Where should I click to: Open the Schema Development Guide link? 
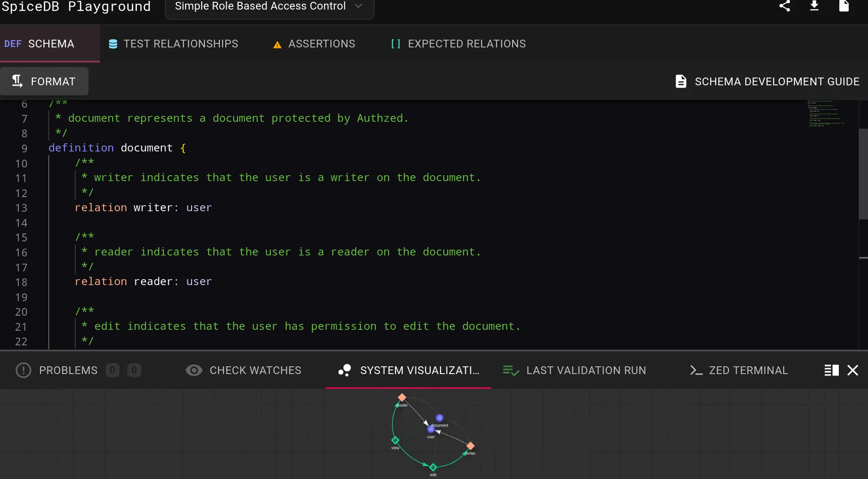(767, 81)
